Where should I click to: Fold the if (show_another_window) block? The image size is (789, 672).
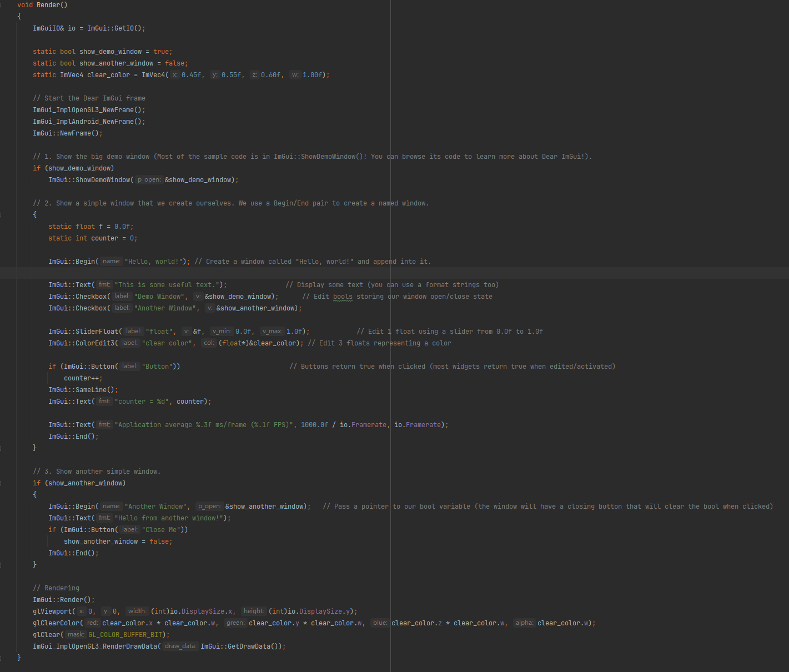click(x=1, y=483)
